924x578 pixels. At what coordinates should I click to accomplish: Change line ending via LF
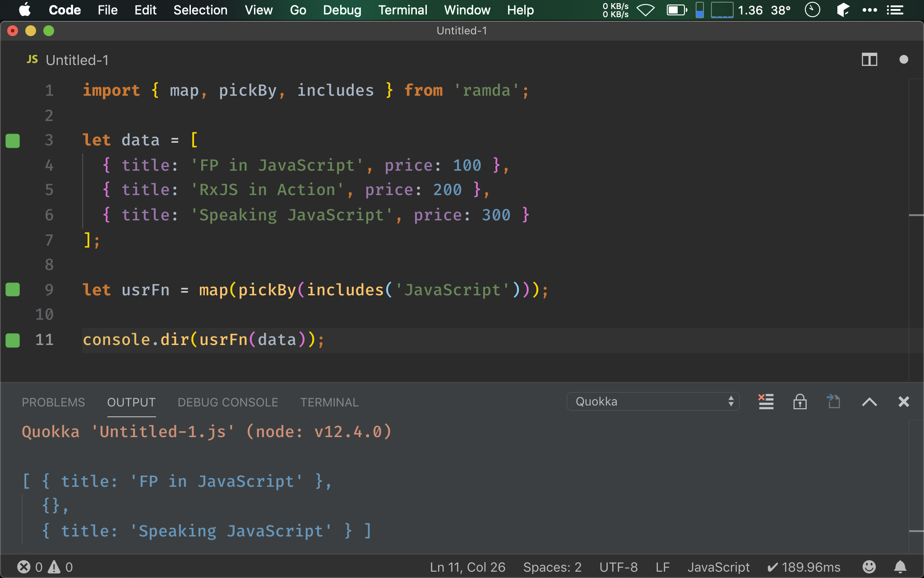pyautogui.click(x=662, y=567)
